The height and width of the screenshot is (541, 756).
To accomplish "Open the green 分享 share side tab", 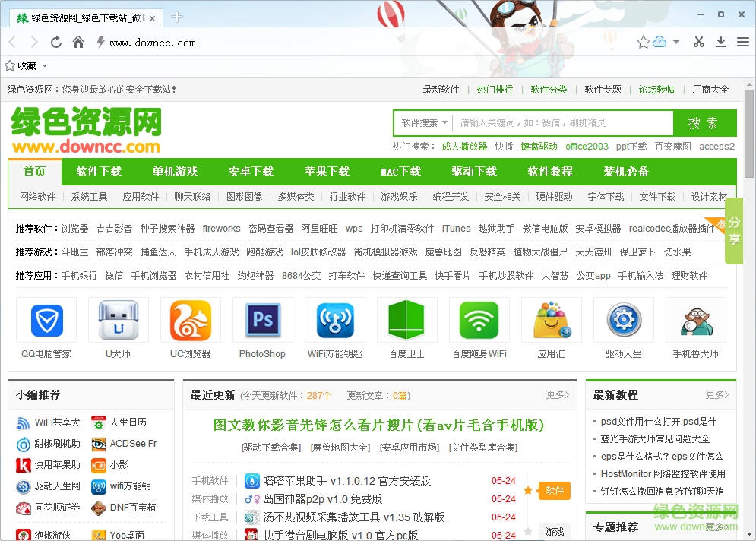I will 734,230.
